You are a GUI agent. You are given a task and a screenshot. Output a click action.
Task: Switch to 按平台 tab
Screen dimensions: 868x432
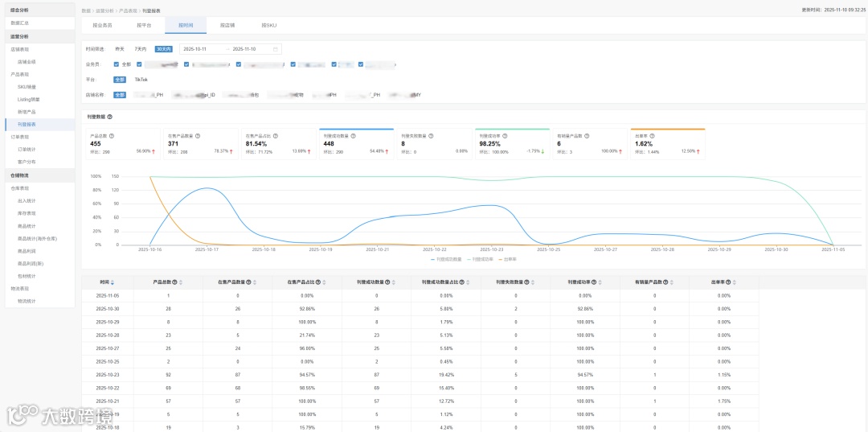pyautogui.click(x=144, y=26)
